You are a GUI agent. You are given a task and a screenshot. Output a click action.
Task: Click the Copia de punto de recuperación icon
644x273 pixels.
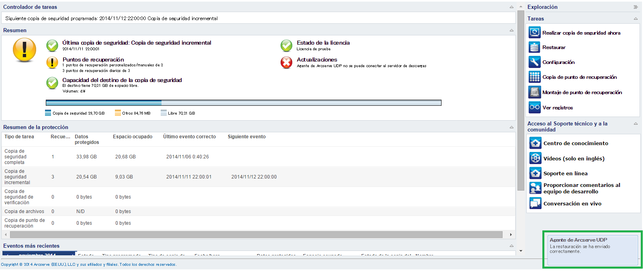[534, 77]
